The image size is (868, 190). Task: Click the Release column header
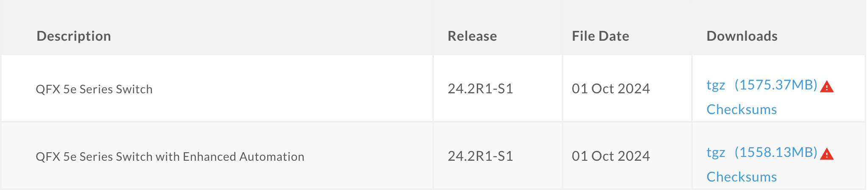tap(472, 36)
